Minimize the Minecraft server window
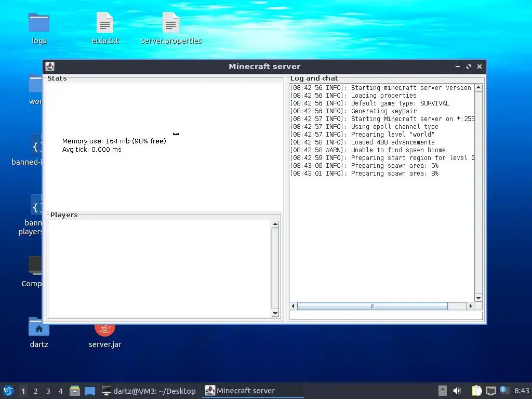Image resolution: width=532 pixels, height=399 pixels. 457,66
